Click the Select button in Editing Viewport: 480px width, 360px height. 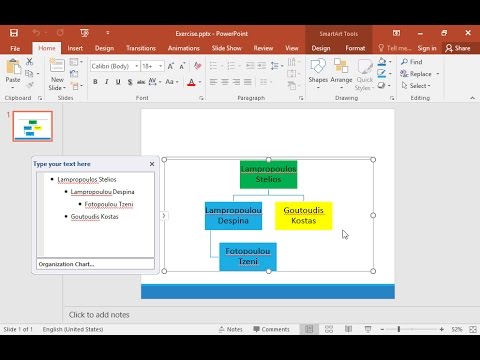click(x=416, y=86)
